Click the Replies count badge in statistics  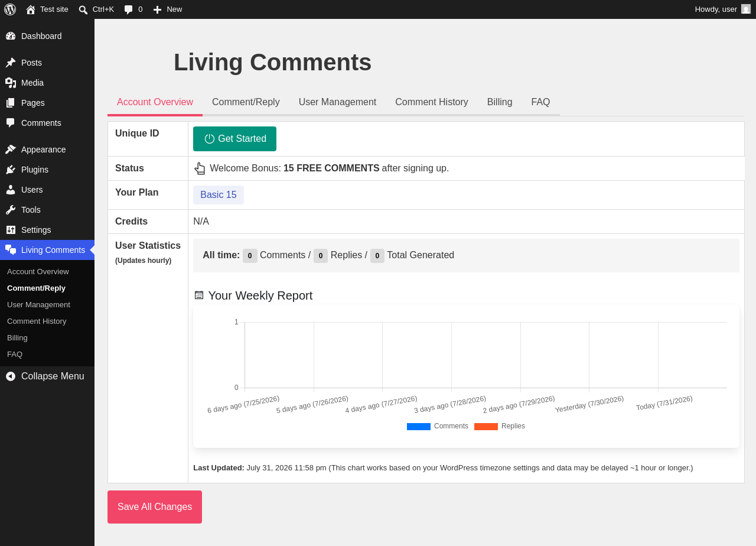[321, 256]
